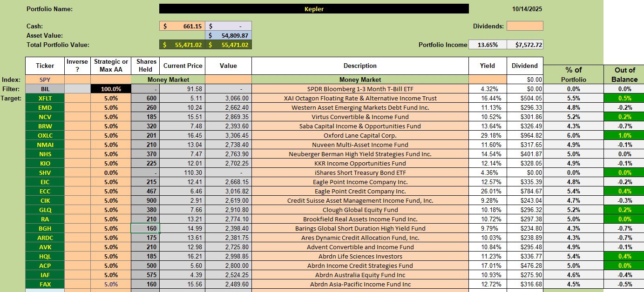Select the NHS ticker cell
This screenshot has width=644, height=292.
coord(45,154)
